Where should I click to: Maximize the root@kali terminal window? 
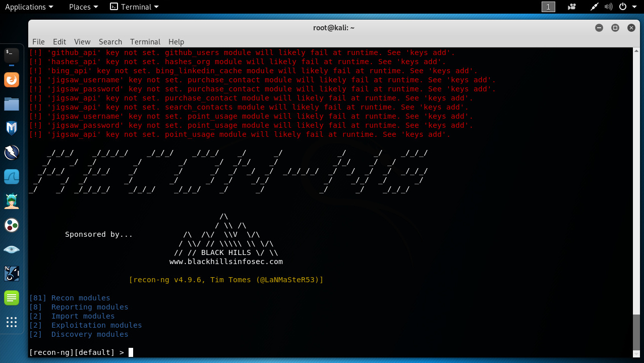615,28
